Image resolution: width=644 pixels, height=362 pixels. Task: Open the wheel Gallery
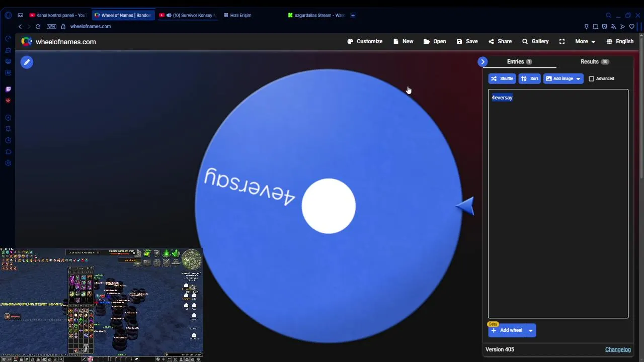coord(535,42)
